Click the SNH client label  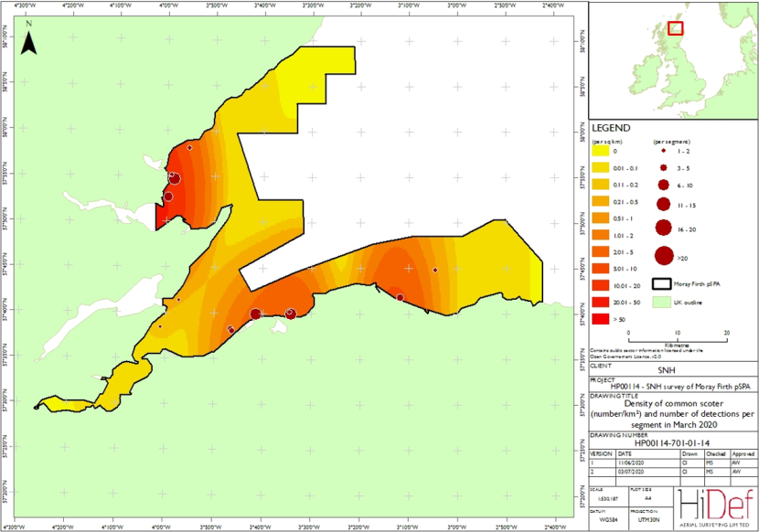coord(667,370)
